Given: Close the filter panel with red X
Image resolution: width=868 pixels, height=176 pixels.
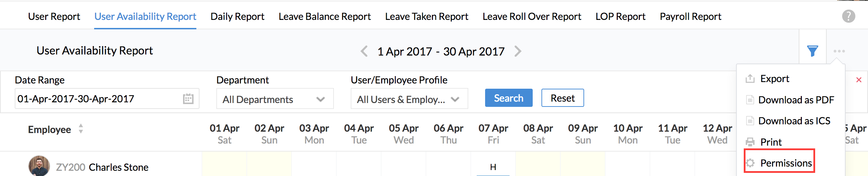Looking at the screenshot, I should [x=859, y=80].
